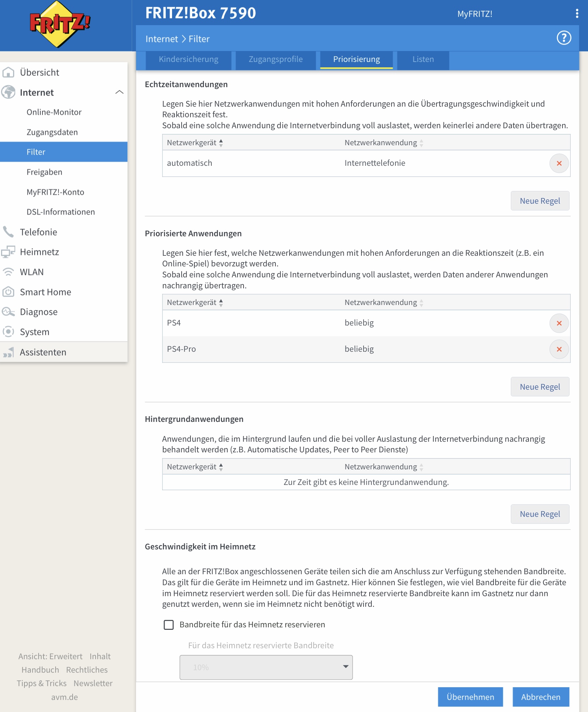
Task: Open DSL-Informationen in sidebar
Action: click(61, 212)
